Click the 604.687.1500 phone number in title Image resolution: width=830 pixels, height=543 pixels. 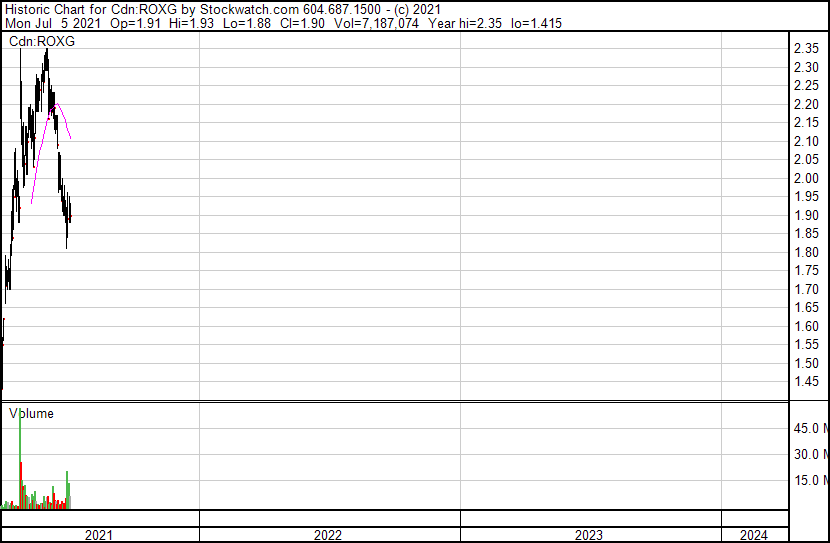(x=342, y=10)
